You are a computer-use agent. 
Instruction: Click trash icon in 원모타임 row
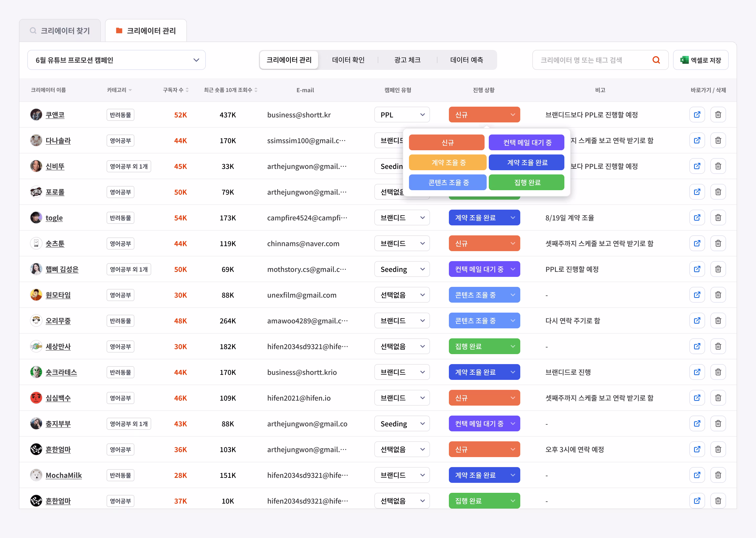(x=718, y=295)
